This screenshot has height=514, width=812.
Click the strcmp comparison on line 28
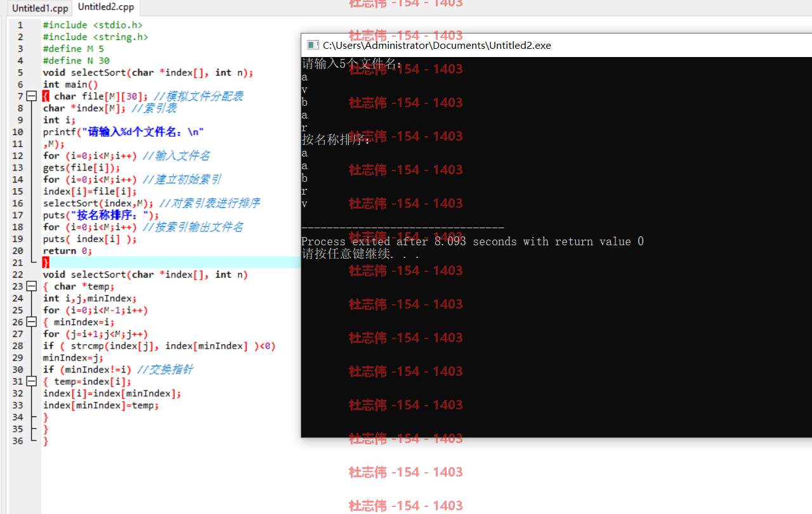(159, 346)
